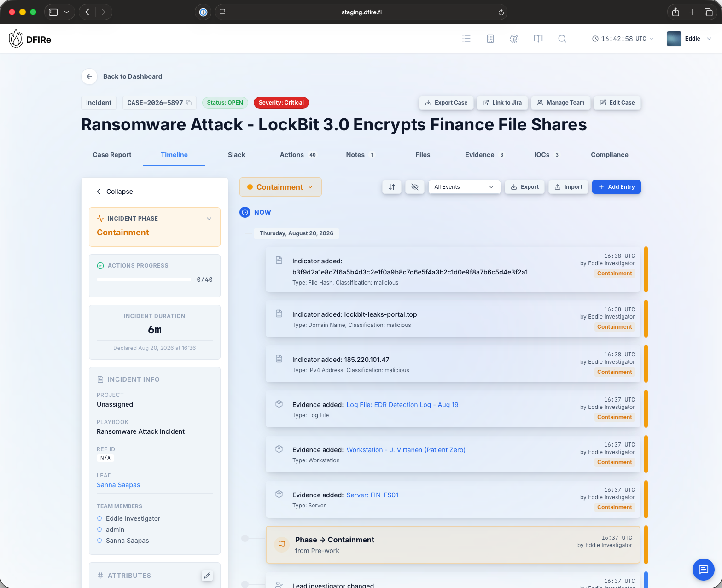Click the Safari address bar
Viewport: 722px width, 588px height.
[x=361, y=12]
